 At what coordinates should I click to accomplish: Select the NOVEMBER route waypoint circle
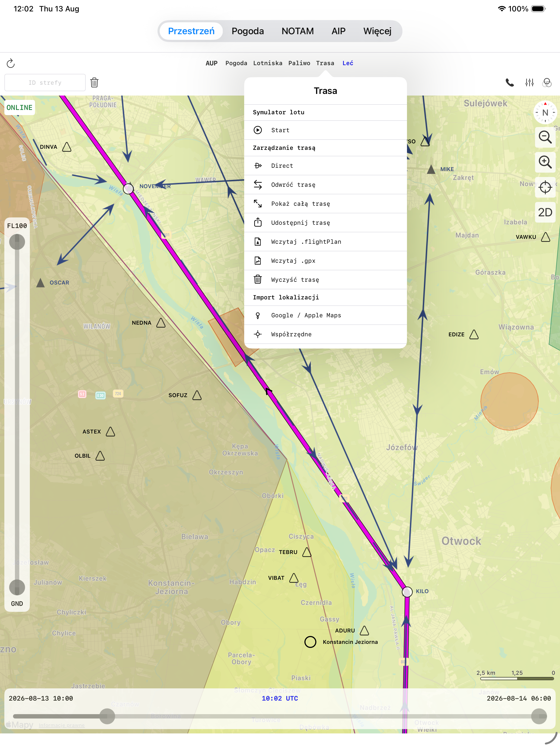point(128,188)
